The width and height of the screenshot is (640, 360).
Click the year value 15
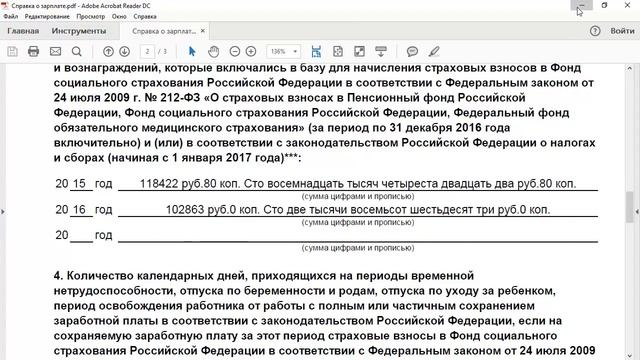[x=79, y=184]
